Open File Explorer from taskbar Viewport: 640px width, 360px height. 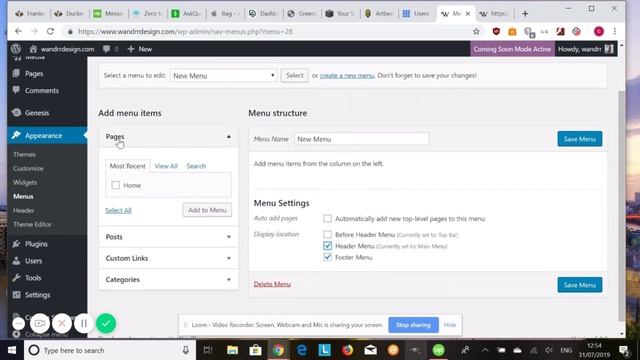tap(233, 350)
